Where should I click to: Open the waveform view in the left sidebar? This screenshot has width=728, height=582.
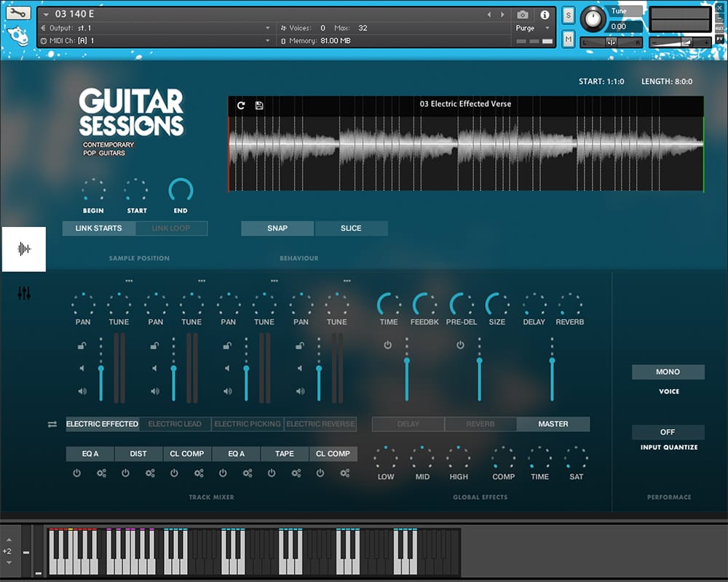[x=24, y=249]
